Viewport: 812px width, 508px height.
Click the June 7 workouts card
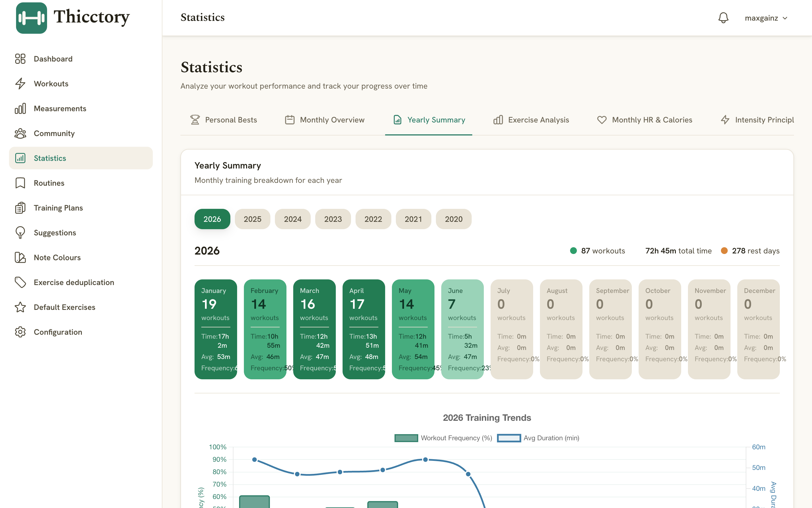coord(462,329)
